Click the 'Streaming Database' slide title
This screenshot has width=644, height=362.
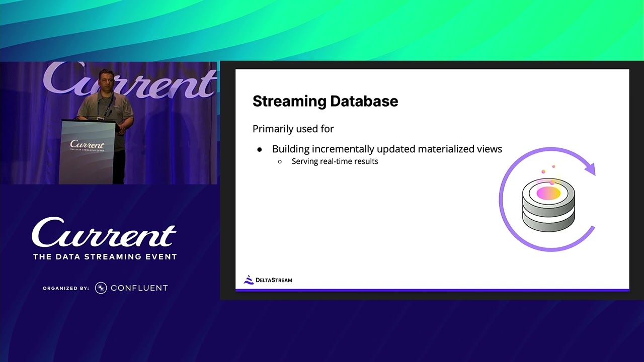point(325,101)
